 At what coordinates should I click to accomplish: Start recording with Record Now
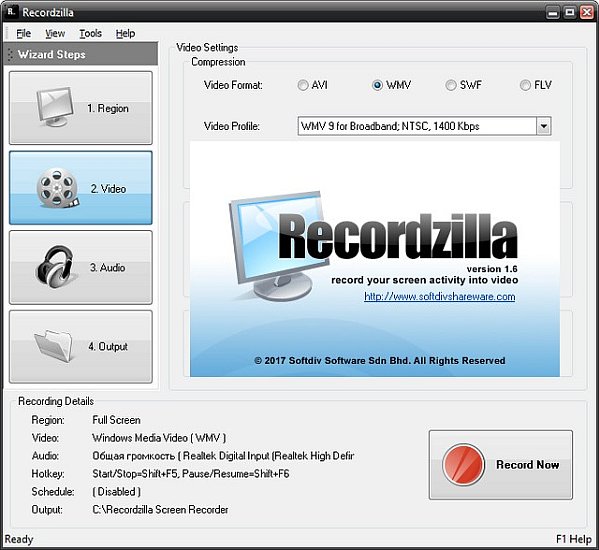pyautogui.click(x=500, y=465)
